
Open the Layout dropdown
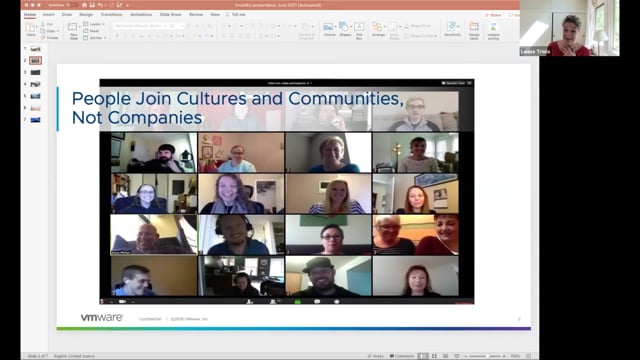[94, 24]
